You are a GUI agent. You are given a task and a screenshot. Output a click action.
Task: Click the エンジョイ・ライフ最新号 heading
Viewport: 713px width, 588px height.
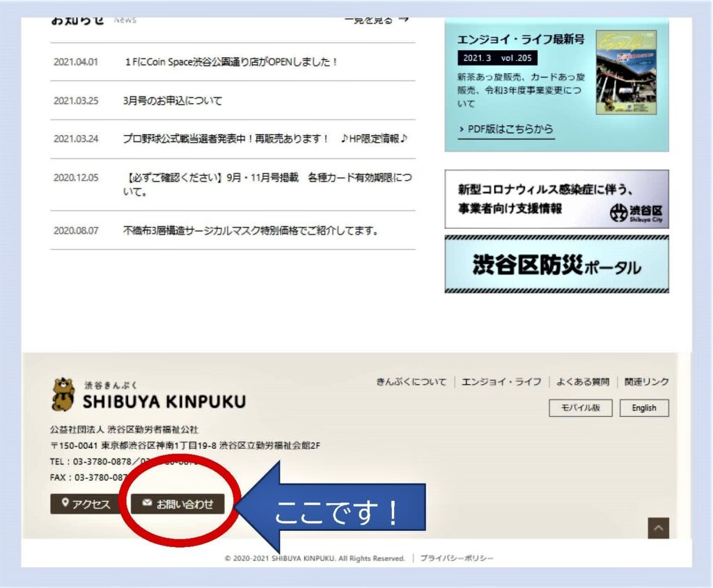click(521, 39)
